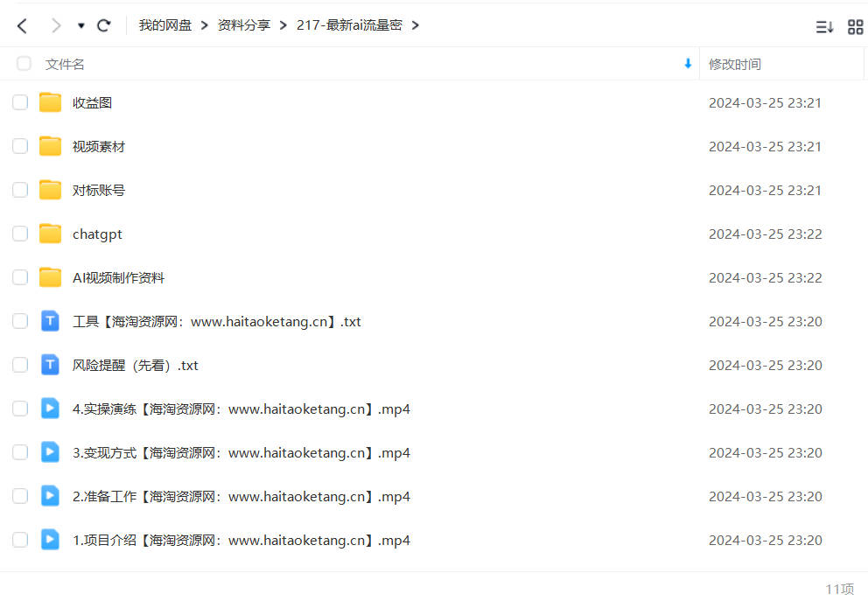868x601 pixels.
Task: Check the box for 2.准备工作 video
Action: click(20, 496)
